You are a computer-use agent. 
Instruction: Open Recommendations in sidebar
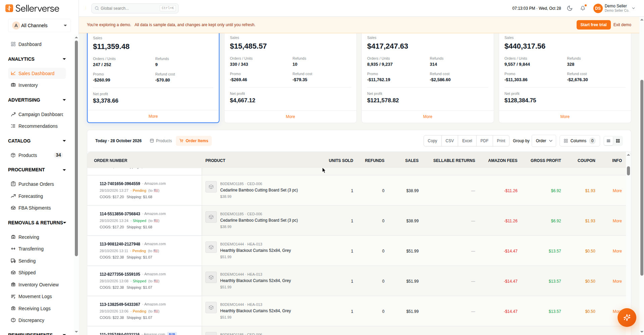(x=37, y=126)
